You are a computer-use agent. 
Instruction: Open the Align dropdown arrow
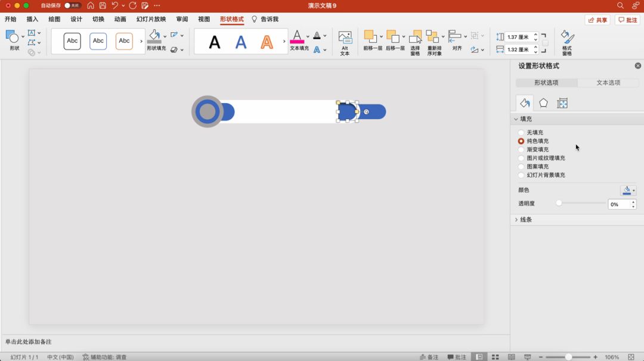(x=465, y=36)
